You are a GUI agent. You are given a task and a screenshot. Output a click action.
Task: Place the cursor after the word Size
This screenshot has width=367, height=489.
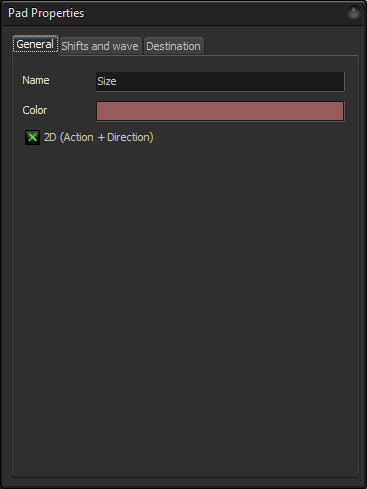[x=117, y=81]
